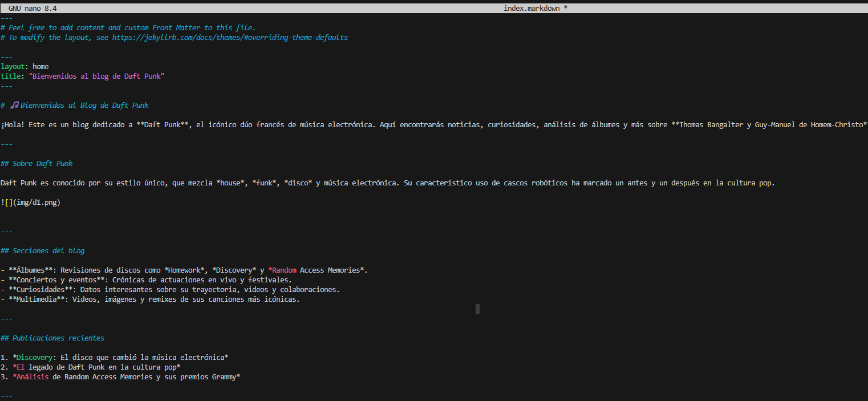Click the red 'Análisis' word in list item 3
This screenshot has width=868, height=401.
33,377
